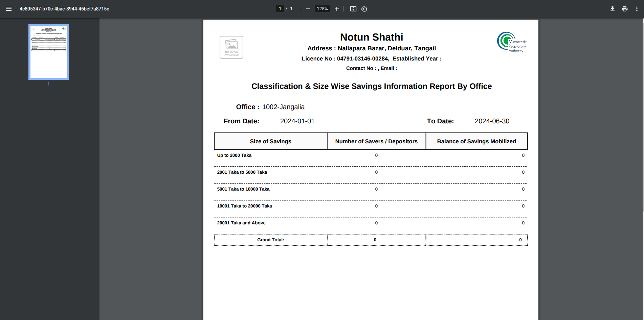Click the file name 4c805347-b70c-4bae-8944-46bef7a8715c
The height and width of the screenshot is (320, 644).
tap(64, 9)
